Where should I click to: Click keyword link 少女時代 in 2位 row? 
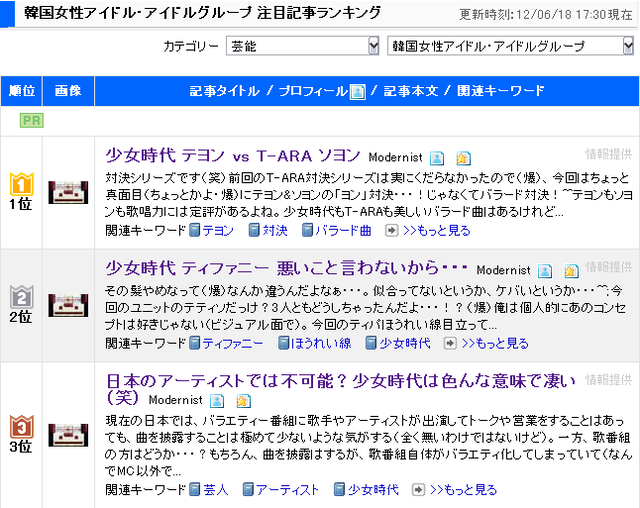pos(405,343)
